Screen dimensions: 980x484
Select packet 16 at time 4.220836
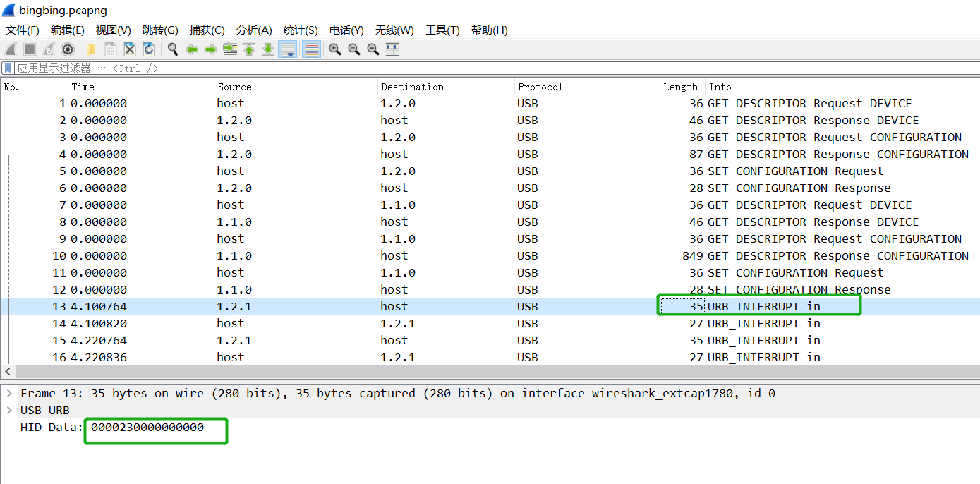click(490, 357)
